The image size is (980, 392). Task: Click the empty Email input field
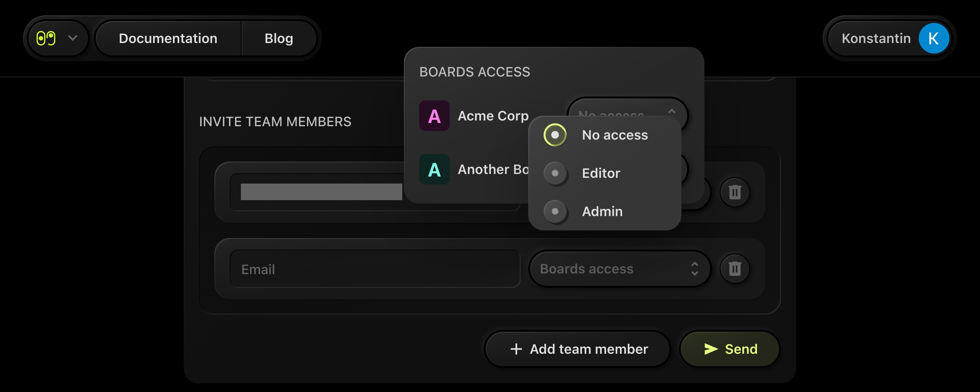tap(375, 269)
